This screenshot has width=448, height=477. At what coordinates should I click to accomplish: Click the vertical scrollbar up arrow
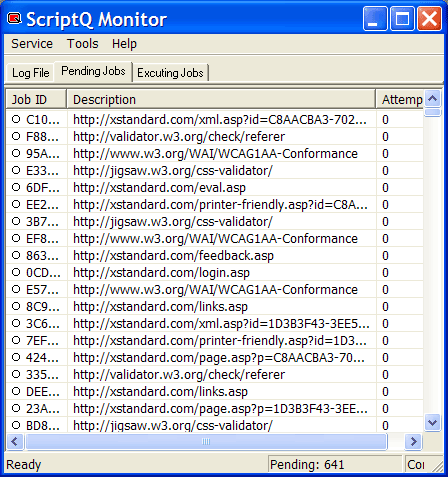(433, 99)
